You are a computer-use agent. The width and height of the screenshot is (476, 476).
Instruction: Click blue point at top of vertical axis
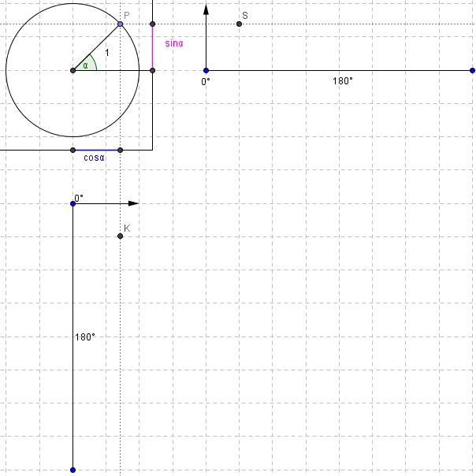click(x=73, y=203)
